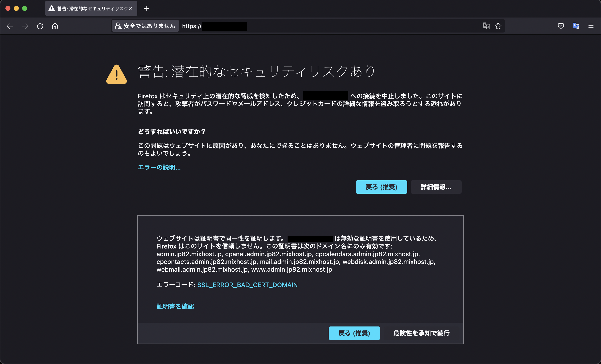
Task: Bookmark this page with star icon
Action: [498, 26]
